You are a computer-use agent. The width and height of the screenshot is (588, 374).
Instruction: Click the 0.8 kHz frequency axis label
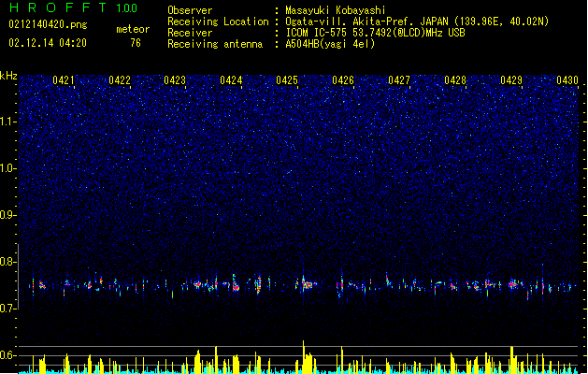pyautogui.click(x=7, y=262)
